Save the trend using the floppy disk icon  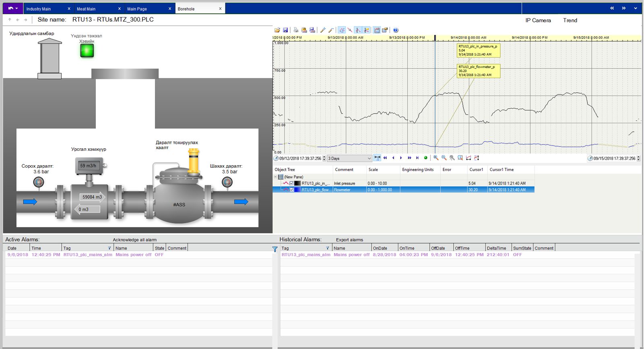tap(285, 30)
